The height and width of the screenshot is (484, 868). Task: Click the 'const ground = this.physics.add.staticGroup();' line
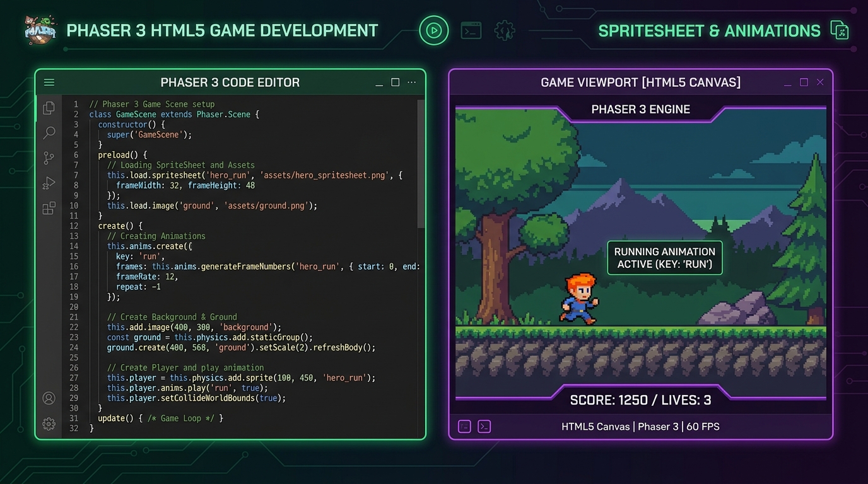pos(209,337)
